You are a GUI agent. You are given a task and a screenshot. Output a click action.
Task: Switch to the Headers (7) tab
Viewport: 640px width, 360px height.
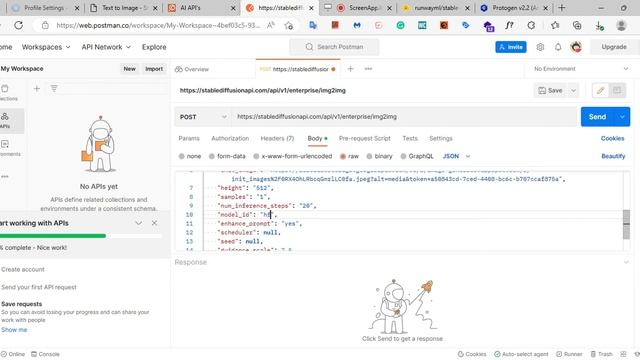(x=277, y=138)
